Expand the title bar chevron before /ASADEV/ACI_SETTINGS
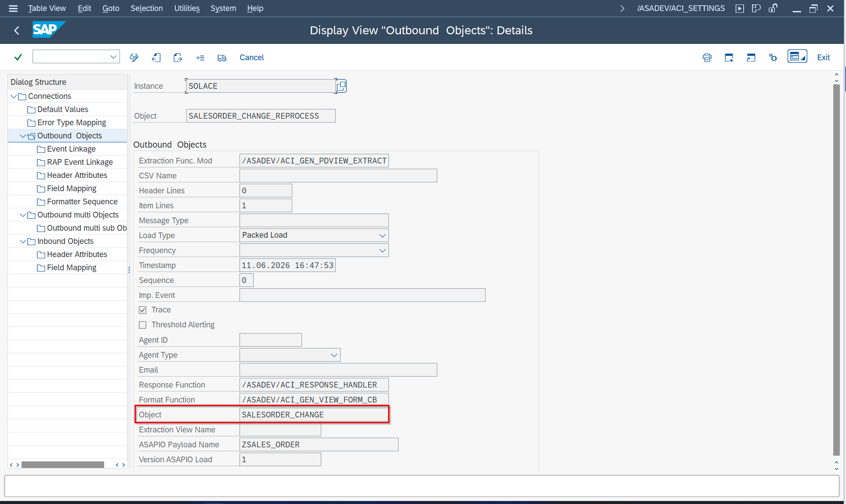The width and height of the screenshot is (846, 504). point(622,8)
